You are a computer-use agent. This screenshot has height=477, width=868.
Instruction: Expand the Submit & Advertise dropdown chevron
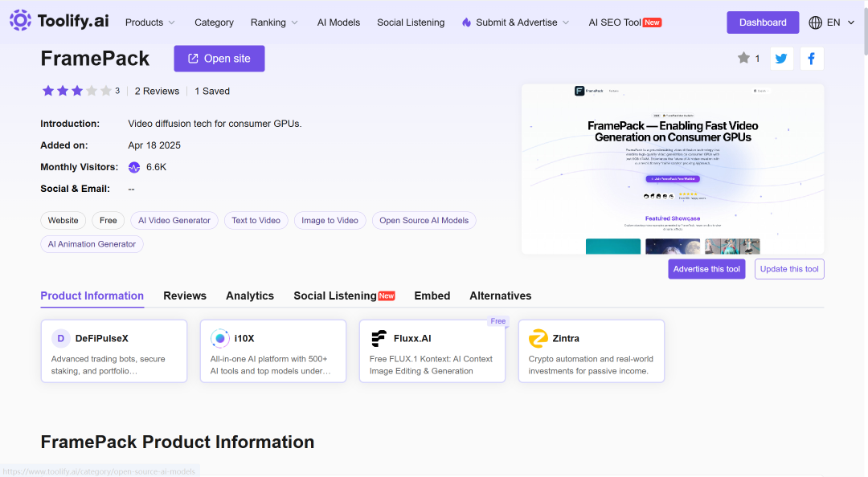click(x=566, y=22)
